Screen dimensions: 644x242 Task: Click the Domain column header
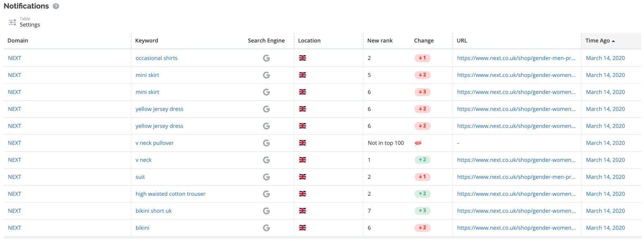tap(18, 41)
